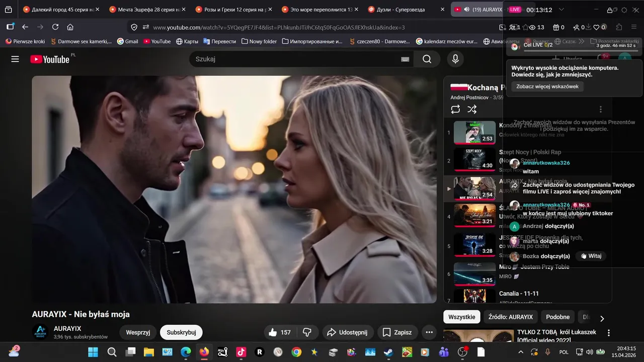Viewport: 644px width, 362px height.
Task: Dislike the AURAYIX video
Action: click(x=307, y=332)
